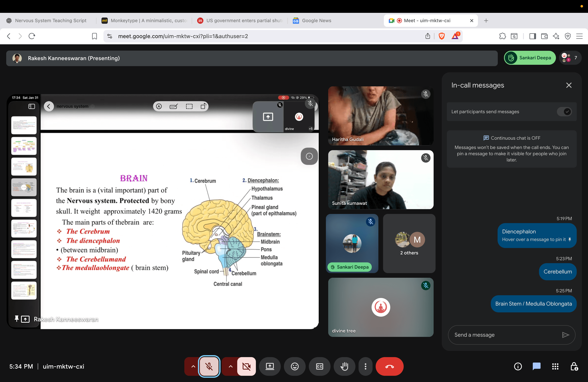588x382 pixels.
Task: Open meeting details info icon
Action: (x=518, y=366)
